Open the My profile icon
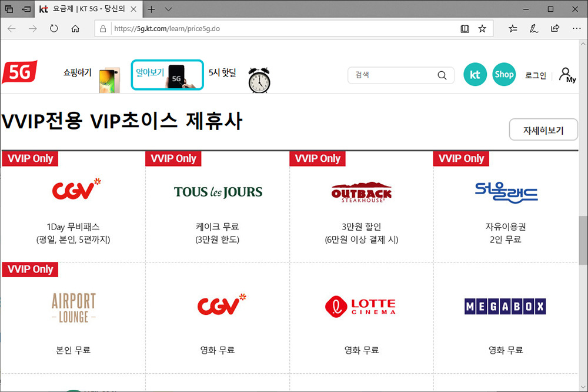588x392 pixels. coord(567,75)
